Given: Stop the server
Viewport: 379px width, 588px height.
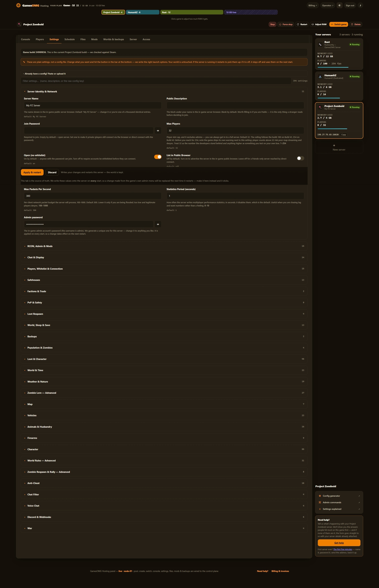Looking at the screenshot, I should click(x=272, y=24).
